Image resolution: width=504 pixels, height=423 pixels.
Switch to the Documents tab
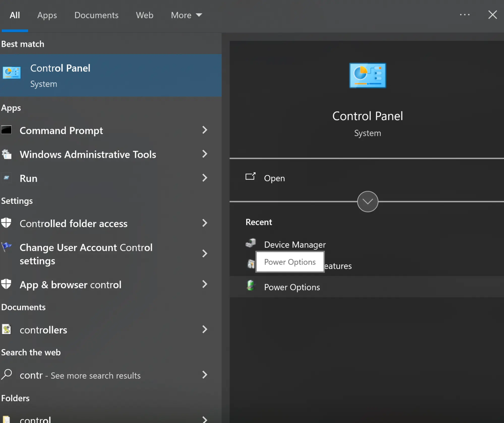(96, 15)
